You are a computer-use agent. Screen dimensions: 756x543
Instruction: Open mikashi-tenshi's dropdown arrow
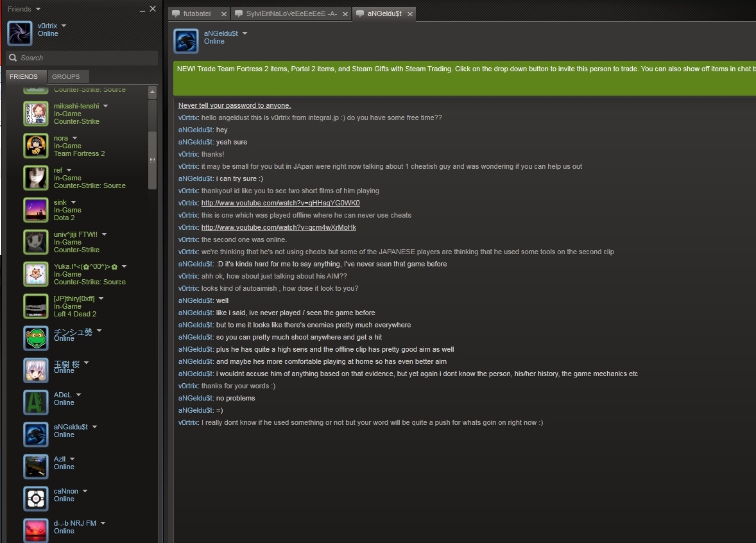[106, 106]
